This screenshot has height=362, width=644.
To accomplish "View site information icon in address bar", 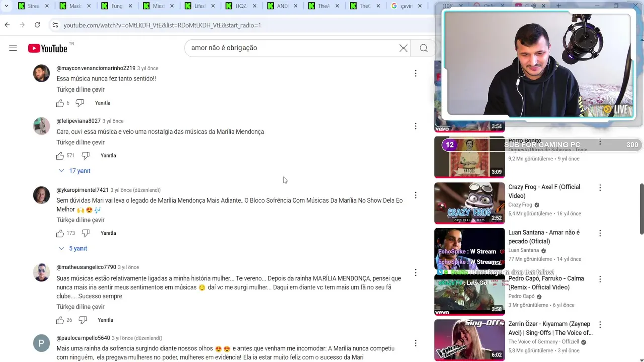I will (55, 25).
